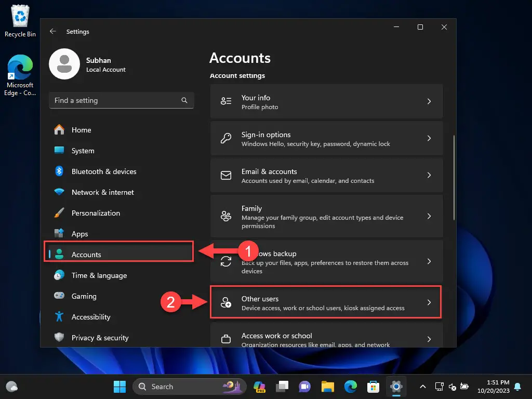
Task: Select Home in the settings sidebar
Action: point(121,129)
